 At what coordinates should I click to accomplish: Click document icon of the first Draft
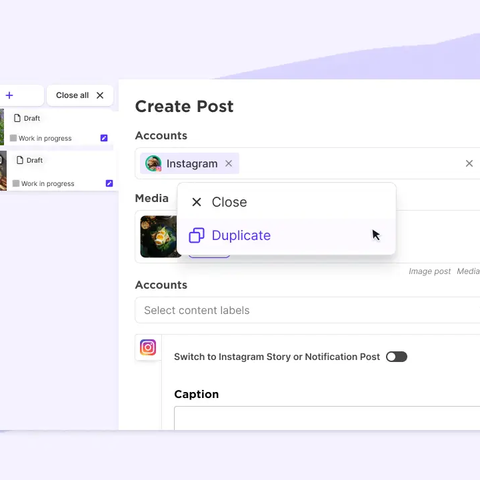pyautogui.click(x=17, y=118)
